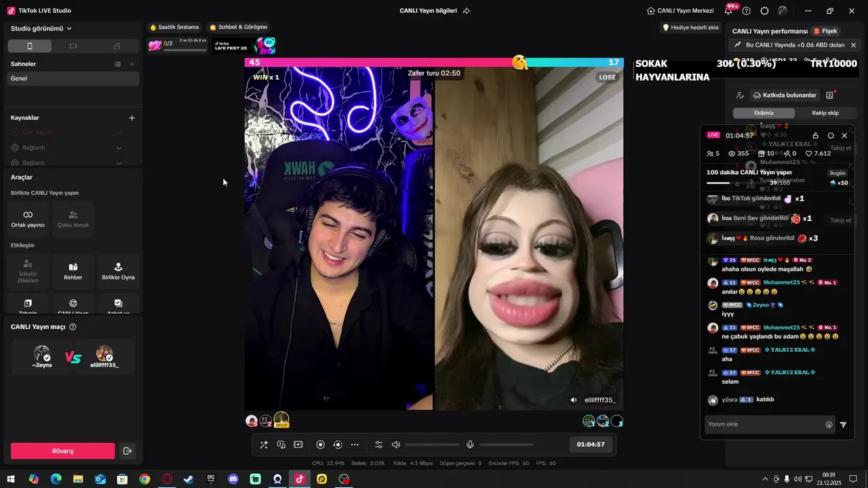Open the media and music overlay tool
Image resolution: width=868 pixels, height=488 pixels.
[281, 445]
